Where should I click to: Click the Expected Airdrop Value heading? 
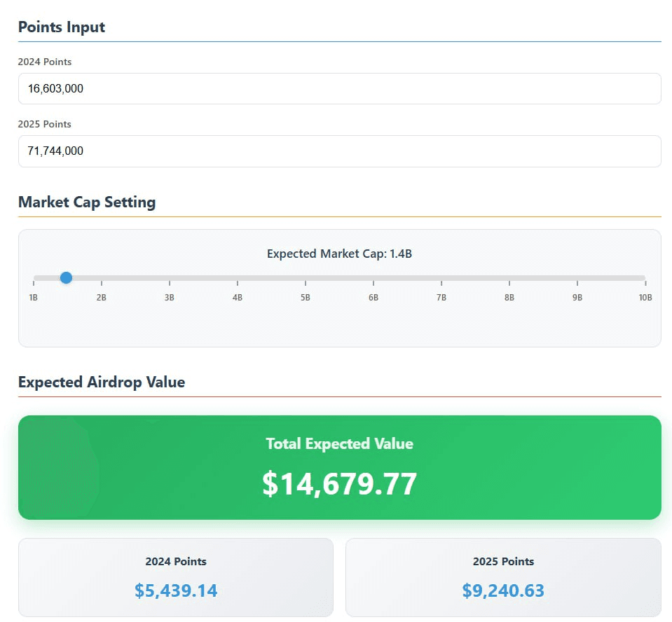[x=102, y=382]
